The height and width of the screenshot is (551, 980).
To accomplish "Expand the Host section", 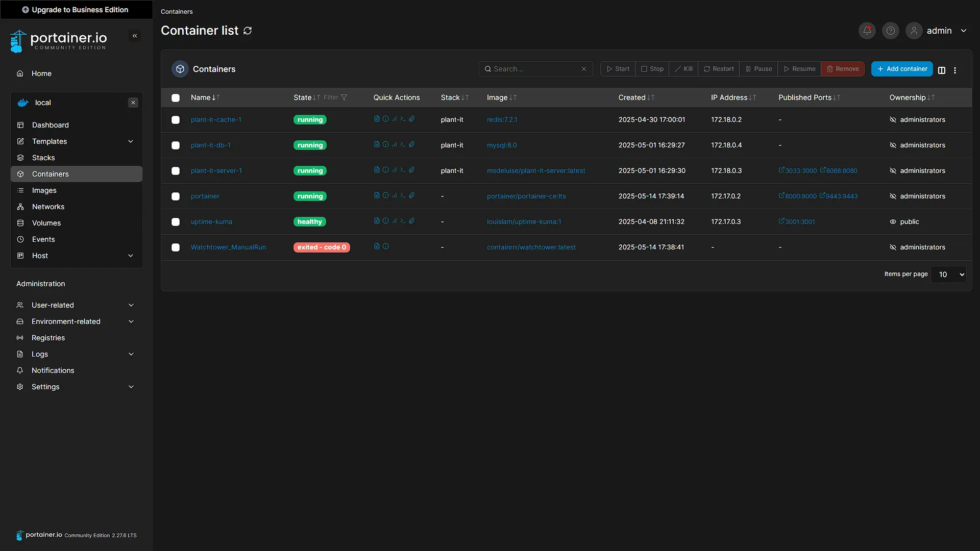I will pos(77,256).
